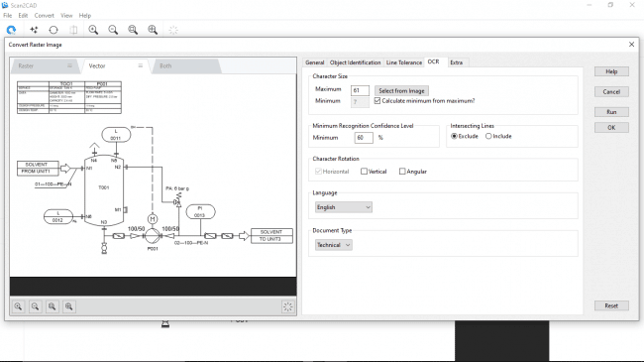This screenshot has width=644, height=362.
Task: Click the Reset button
Action: pos(611,305)
